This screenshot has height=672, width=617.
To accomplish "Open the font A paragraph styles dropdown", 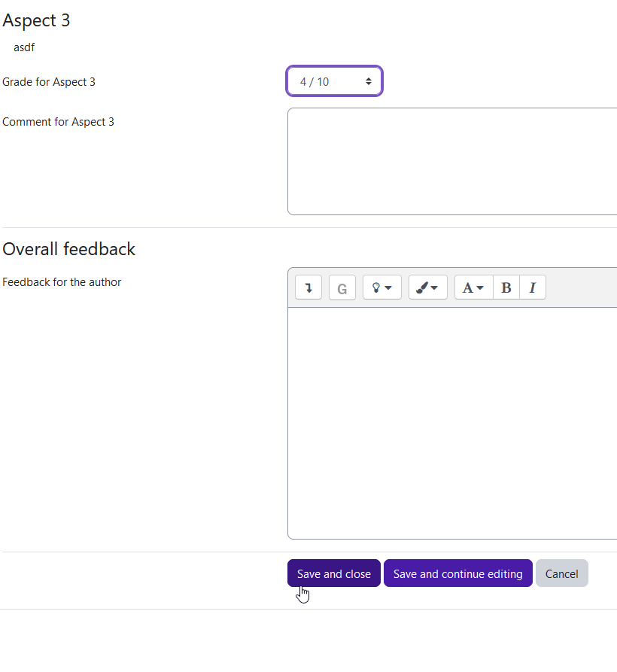I will click(x=474, y=287).
